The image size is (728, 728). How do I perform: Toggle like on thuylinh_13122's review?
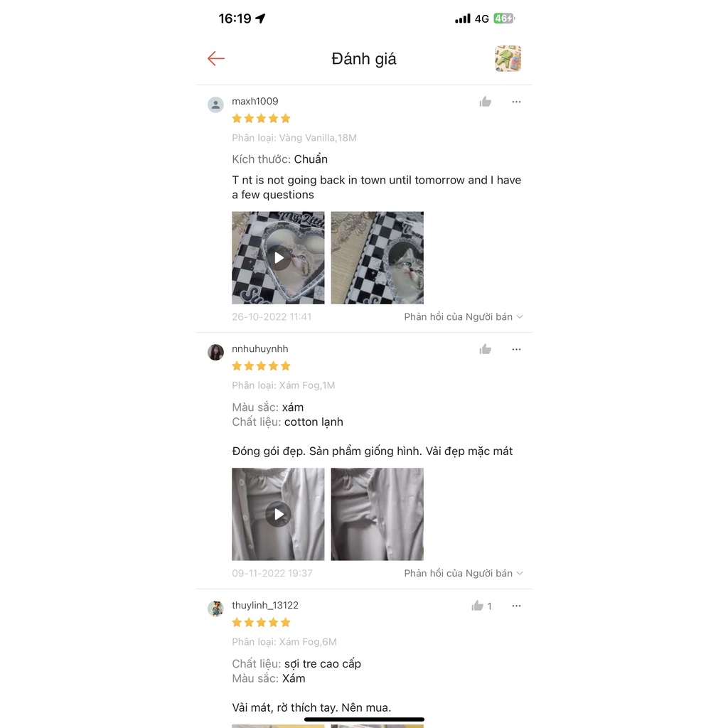pyautogui.click(x=481, y=606)
